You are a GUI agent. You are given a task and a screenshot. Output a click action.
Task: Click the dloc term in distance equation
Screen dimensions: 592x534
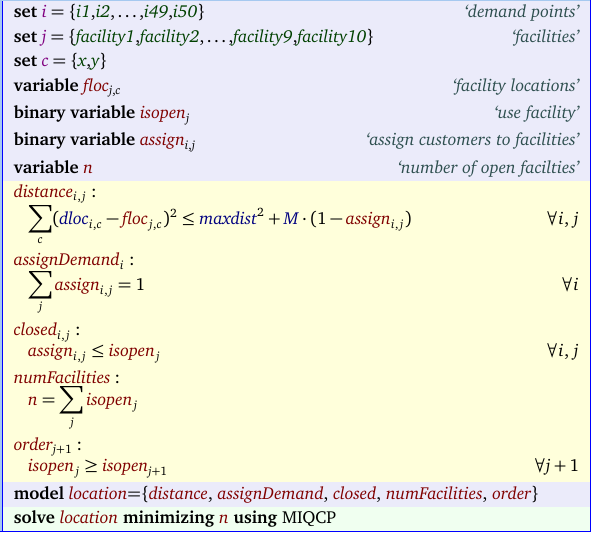tap(80, 219)
